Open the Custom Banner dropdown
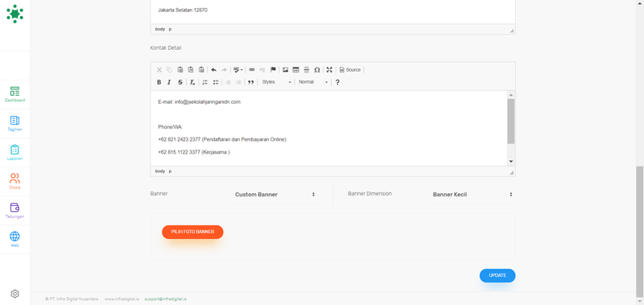This screenshot has width=644, height=305. 275,195
